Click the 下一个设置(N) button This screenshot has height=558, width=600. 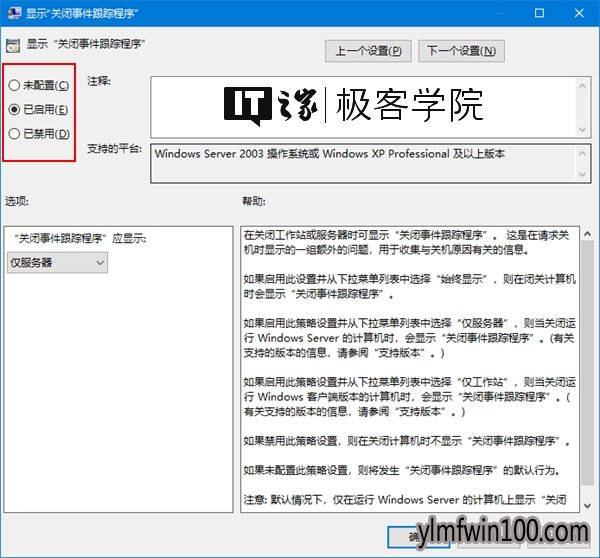point(461,51)
